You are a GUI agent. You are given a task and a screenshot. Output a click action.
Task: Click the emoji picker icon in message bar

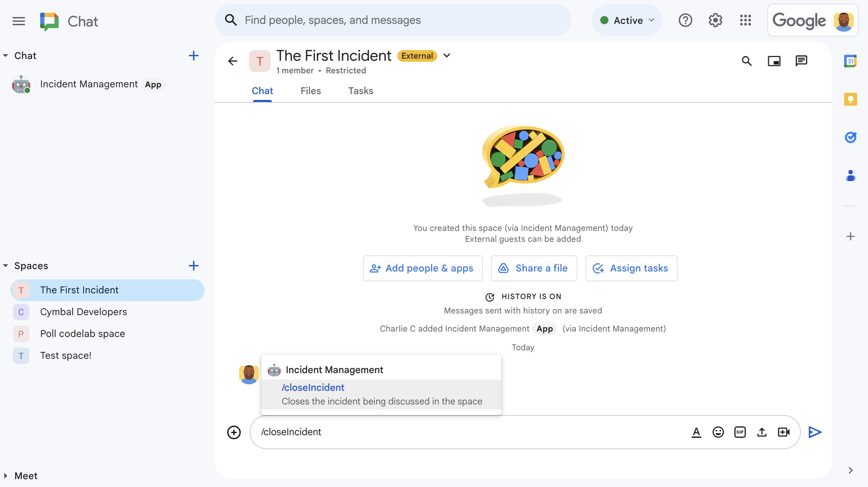[x=718, y=432]
